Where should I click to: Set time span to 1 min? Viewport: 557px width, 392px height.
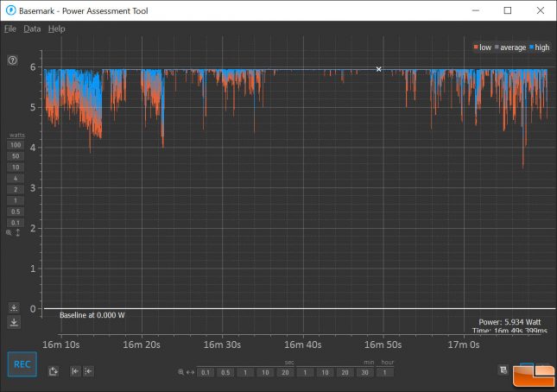click(305, 372)
